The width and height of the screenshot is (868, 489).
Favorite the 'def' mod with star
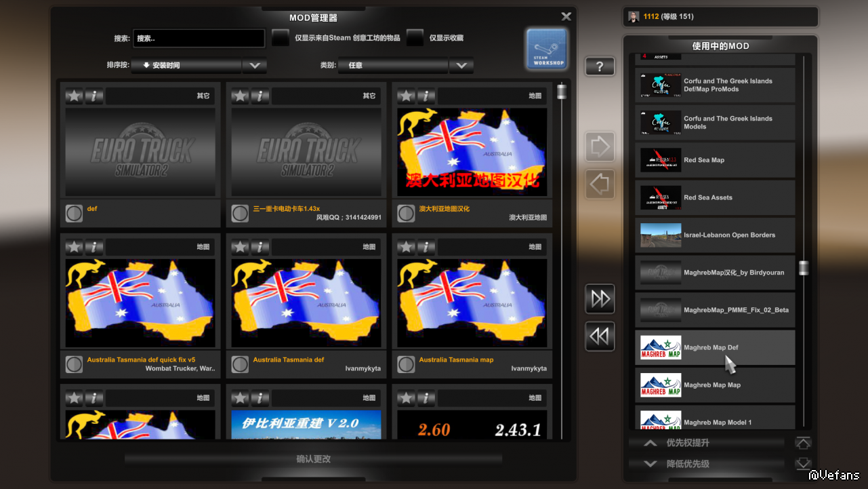[x=75, y=96]
